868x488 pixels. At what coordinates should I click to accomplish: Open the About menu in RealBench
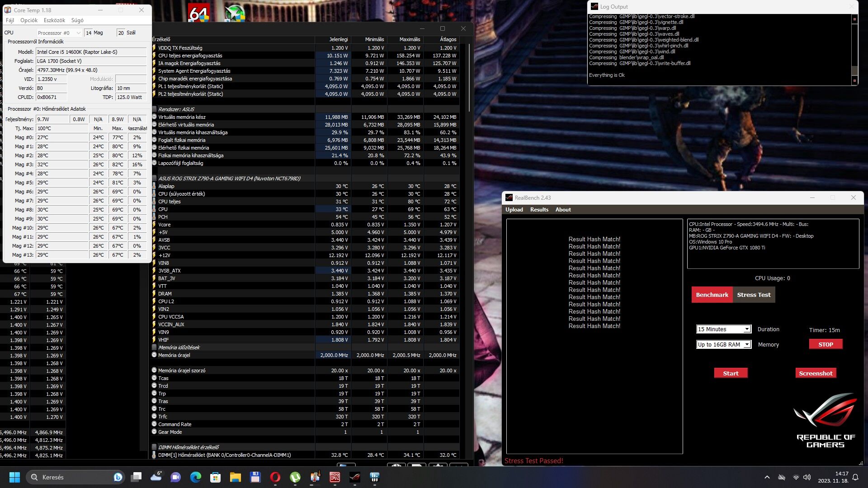pos(563,210)
